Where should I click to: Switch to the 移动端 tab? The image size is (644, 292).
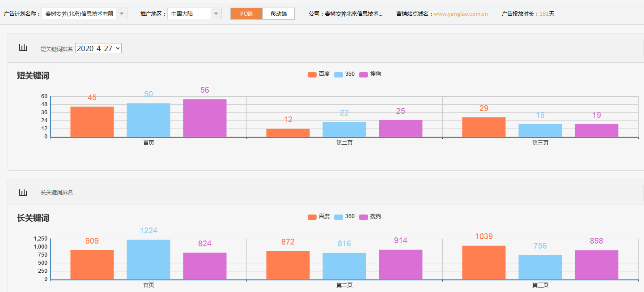278,13
